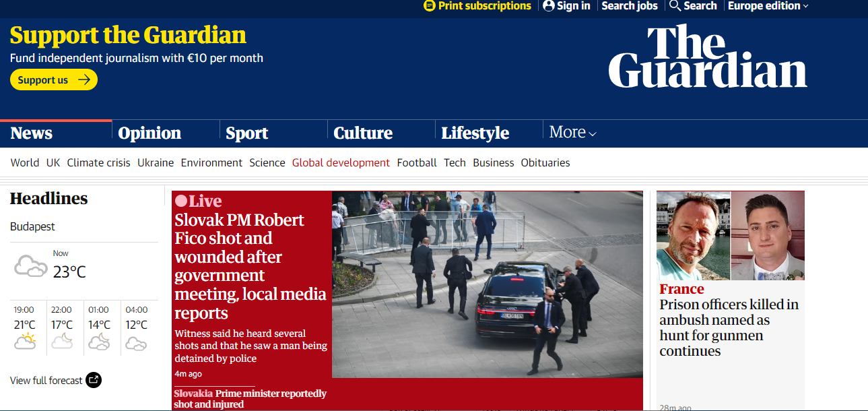This screenshot has height=411, width=868.
Task: Click the pulsing Live indicator dot
Action: point(180,201)
